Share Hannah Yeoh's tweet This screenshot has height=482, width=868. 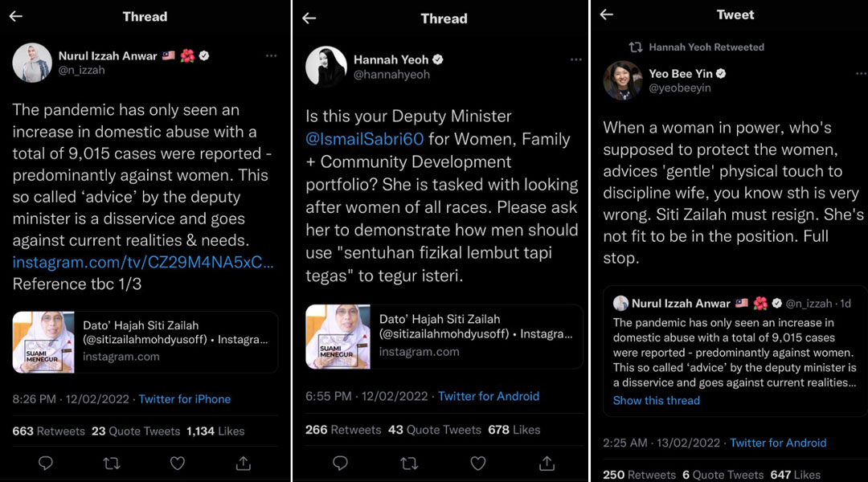pos(547,463)
